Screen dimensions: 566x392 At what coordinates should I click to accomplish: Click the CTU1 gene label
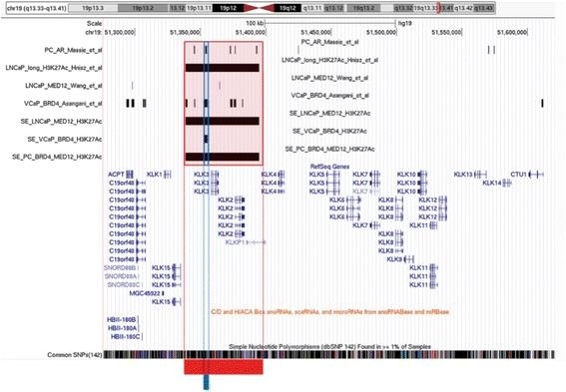[x=518, y=175]
